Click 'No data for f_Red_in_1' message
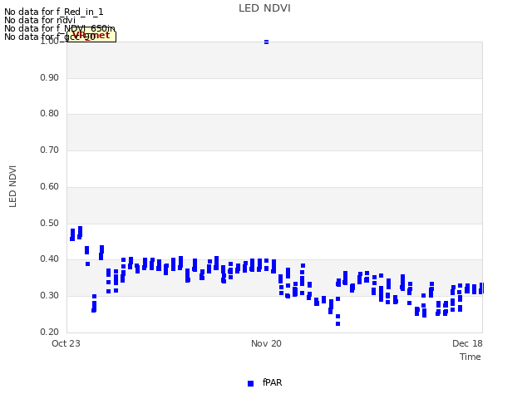 (x=54, y=12)
